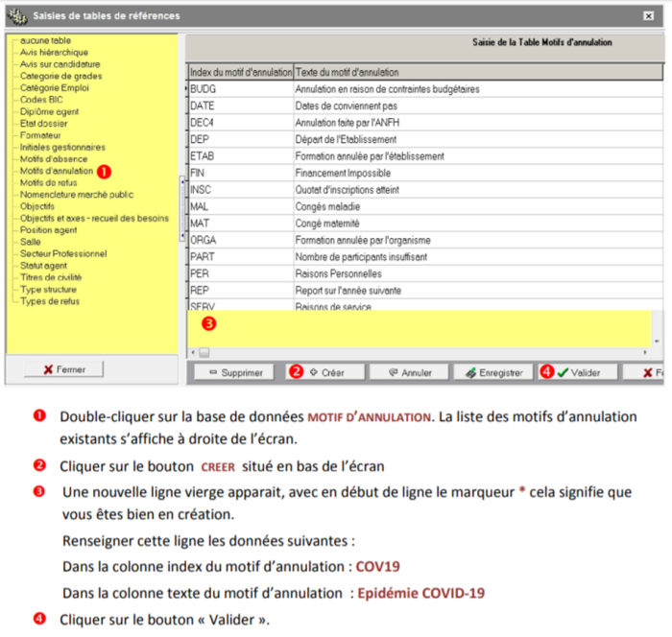Open the Codes BIC table entry

pyautogui.click(x=41, y=100)
